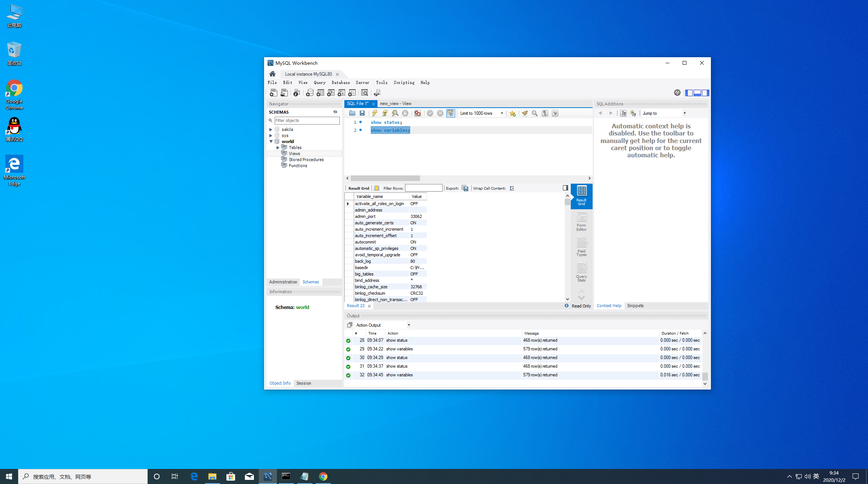Toggle stop-on-error script execution button
868x484 pixels.
click(417, 113)
